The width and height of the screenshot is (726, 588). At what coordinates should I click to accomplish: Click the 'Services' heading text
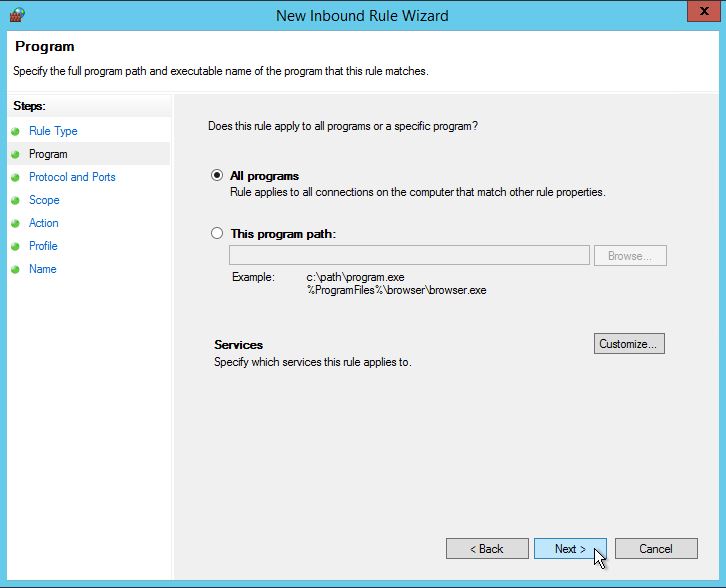238,345
